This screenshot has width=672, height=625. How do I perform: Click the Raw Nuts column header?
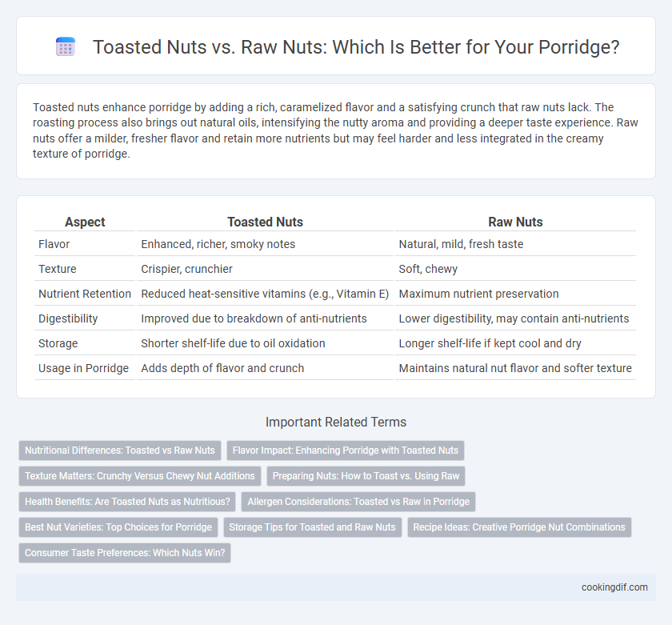pyautogui.click(x=515, y=222)
